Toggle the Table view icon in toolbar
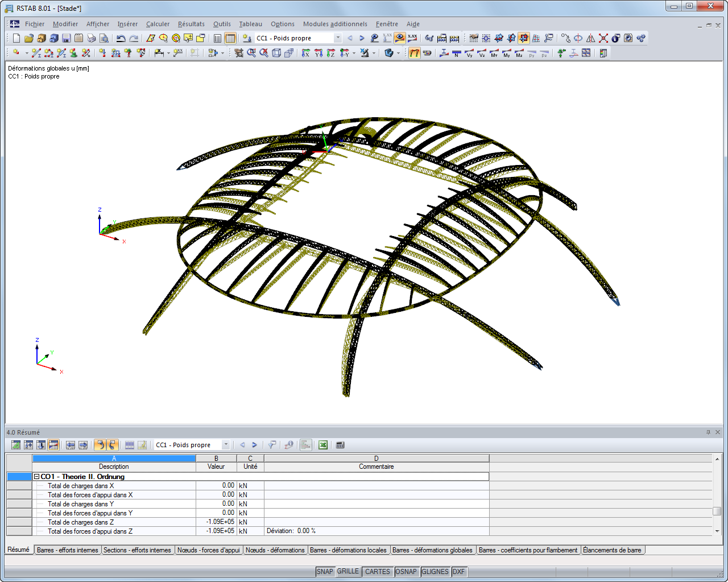This screenshot has height=582, width=728. pyautogui.click(x=230, y=38)
